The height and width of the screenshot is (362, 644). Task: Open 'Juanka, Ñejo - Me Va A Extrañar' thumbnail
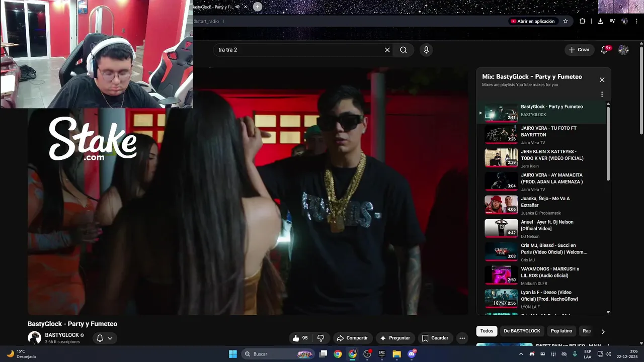[501, 205]
